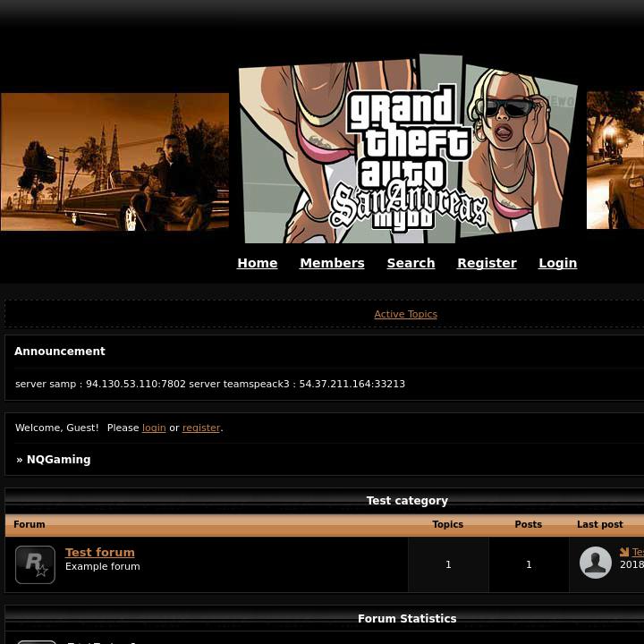644x644 pixels.
Task: Click the Test category header
Action: tap(407, 501)
